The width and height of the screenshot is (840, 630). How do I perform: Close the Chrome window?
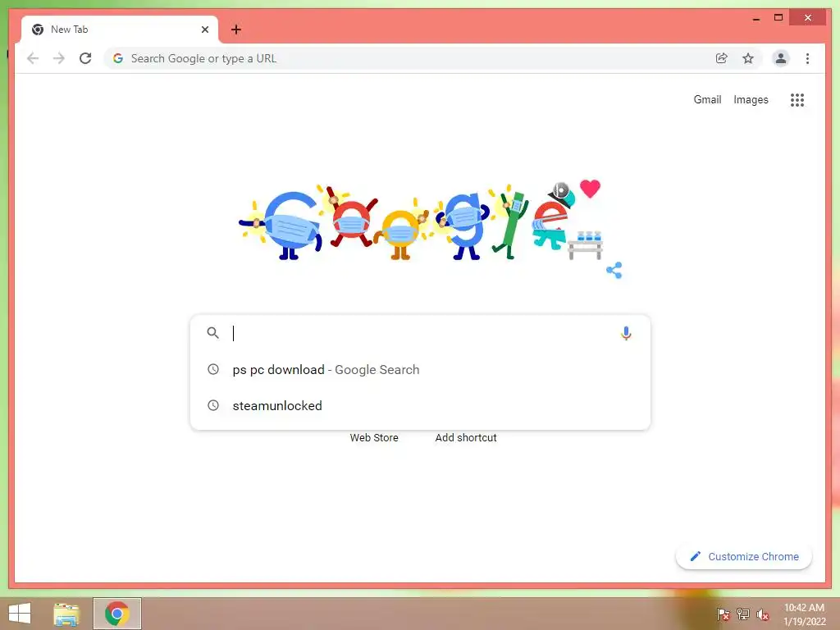[808, 18]
